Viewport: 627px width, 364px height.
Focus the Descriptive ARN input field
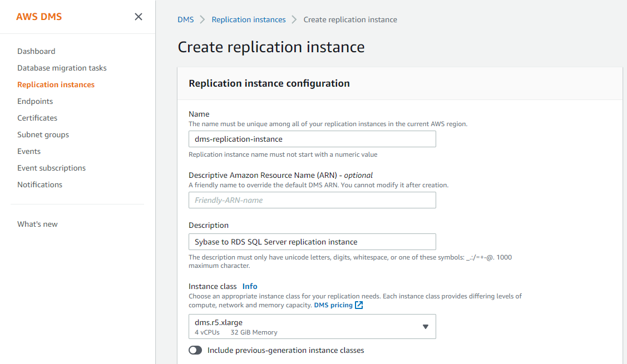pos(312,200)
